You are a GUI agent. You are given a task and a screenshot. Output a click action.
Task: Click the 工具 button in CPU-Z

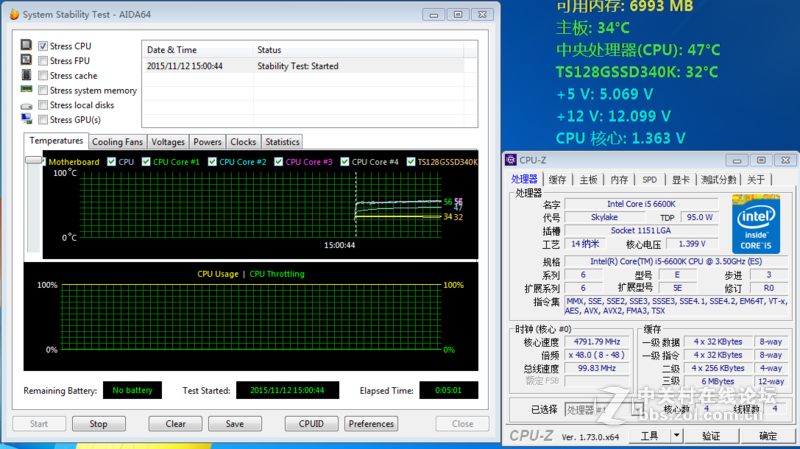[649, 436]
